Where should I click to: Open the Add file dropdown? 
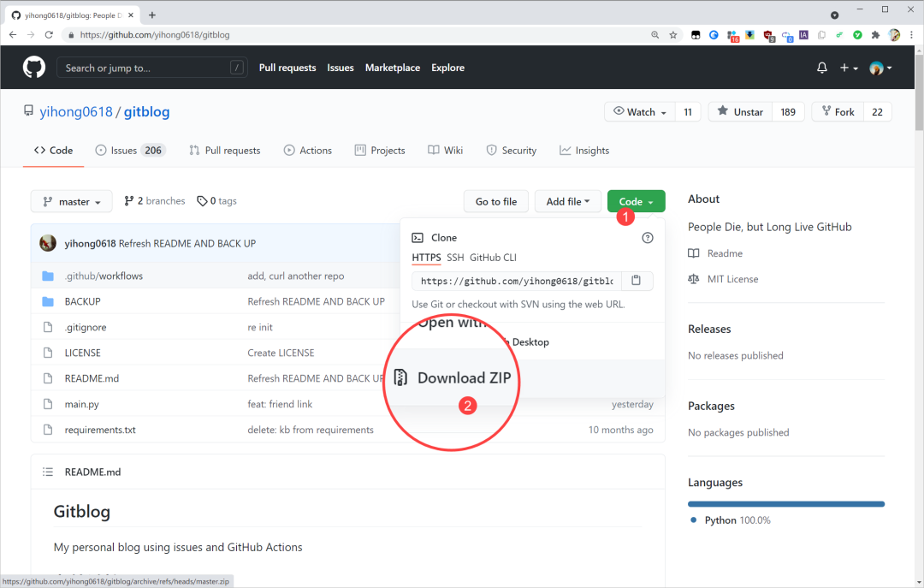point(567,200)
